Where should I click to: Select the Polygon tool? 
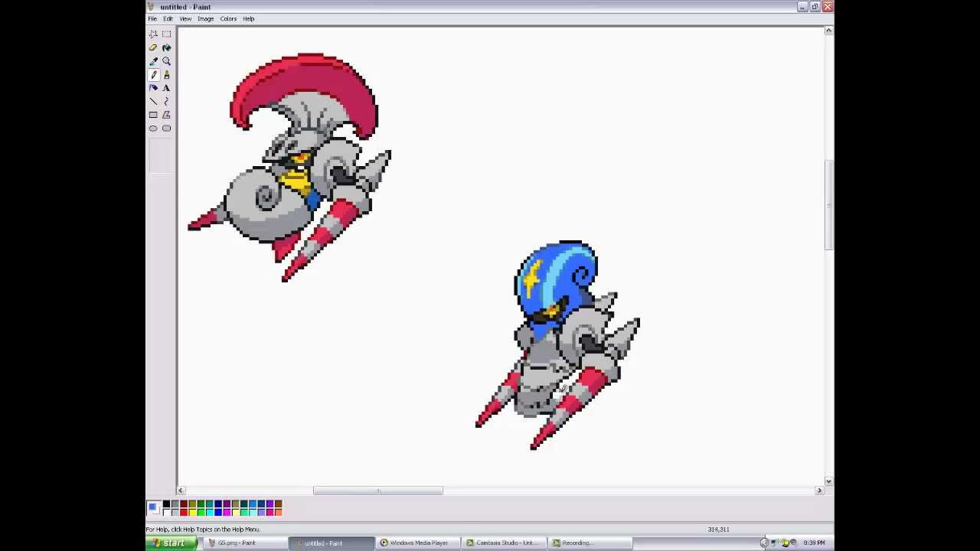point(166,115)
